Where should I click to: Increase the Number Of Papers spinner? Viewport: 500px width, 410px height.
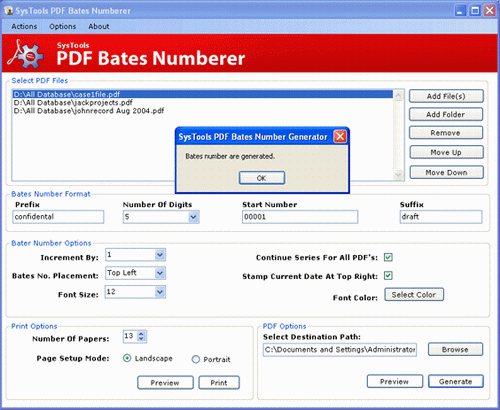(141, 334)
